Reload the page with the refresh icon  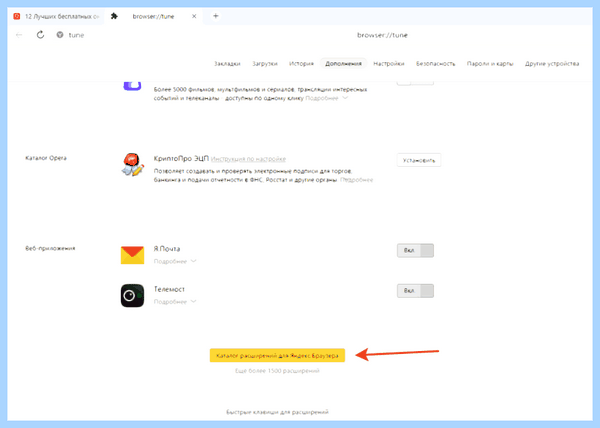coord(40,35)
